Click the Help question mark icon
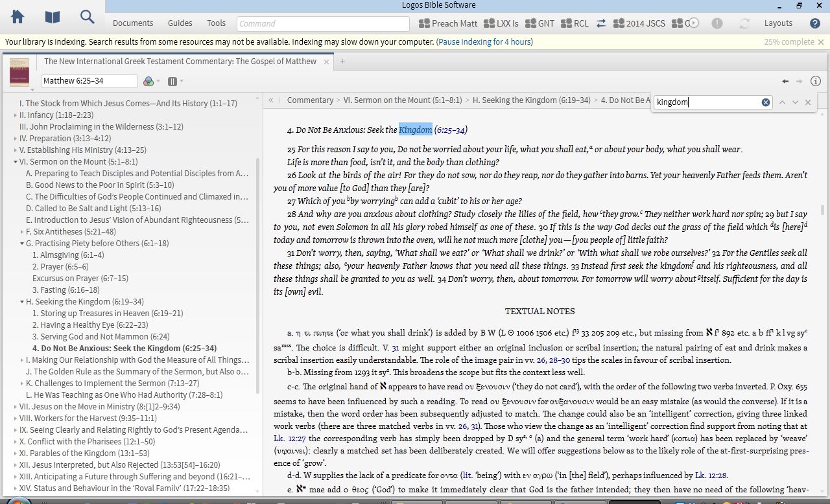The height and width of the screenshot is (504, 830). click(815, 23)
